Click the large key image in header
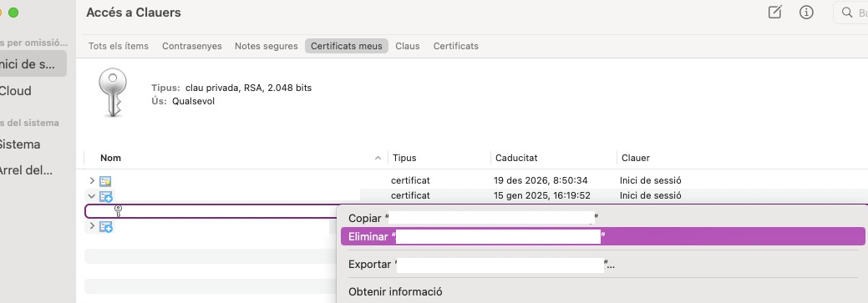The width and height of the screenshot is (868, 303). click(x=114, y=93)
